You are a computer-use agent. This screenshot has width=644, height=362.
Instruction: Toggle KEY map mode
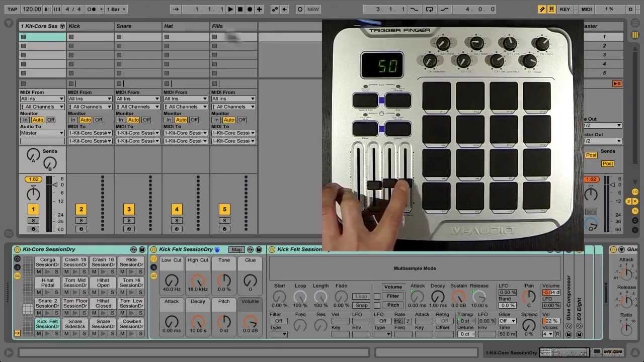click(x=565, y=9)
